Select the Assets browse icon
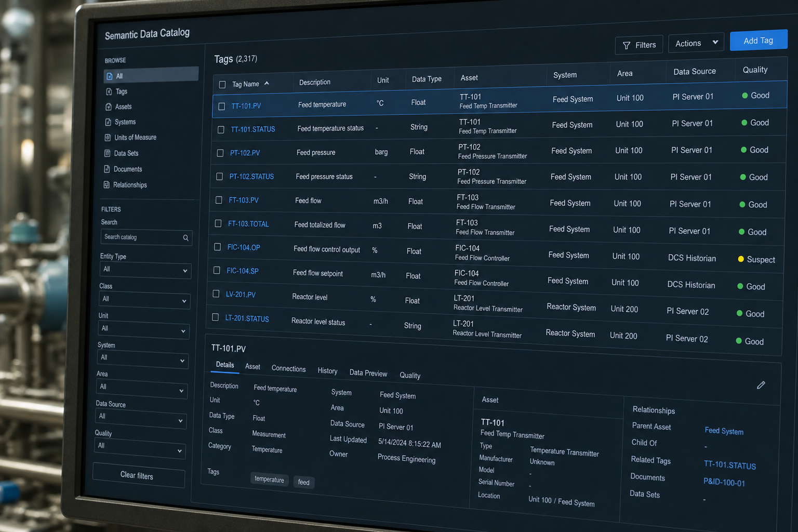 pyautogui.click(x=109, y=107)
